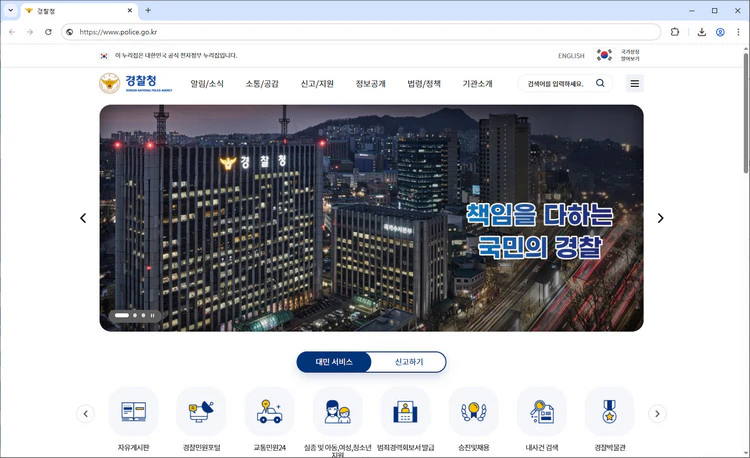The image size is (750, 458).
Task: Switch to the ENGLISH site
Action: (x=571, y=55)
